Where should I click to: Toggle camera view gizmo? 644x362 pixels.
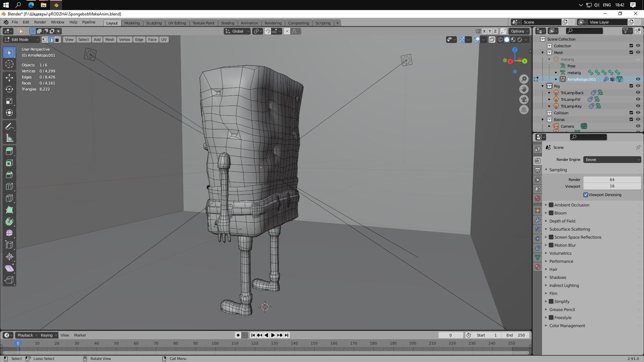(524, 100)
